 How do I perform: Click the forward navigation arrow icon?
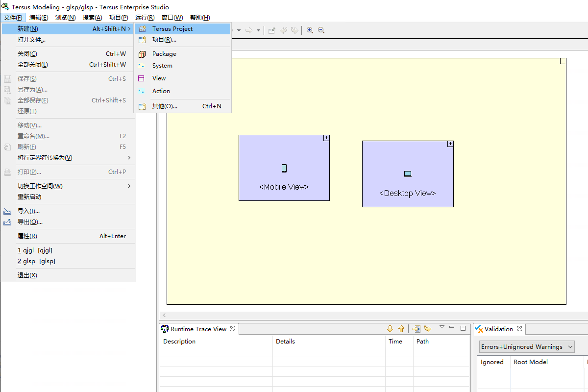pyautogui.click(x=249, y=30)
